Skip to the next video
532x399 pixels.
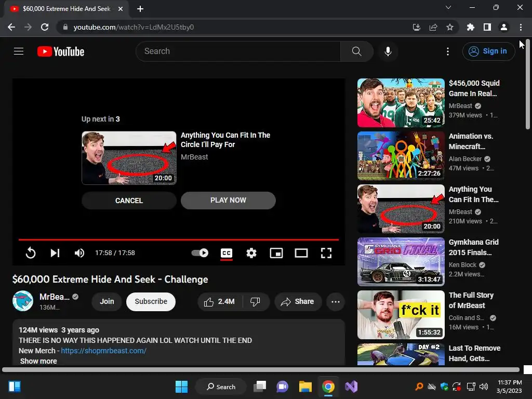point(55,253)
